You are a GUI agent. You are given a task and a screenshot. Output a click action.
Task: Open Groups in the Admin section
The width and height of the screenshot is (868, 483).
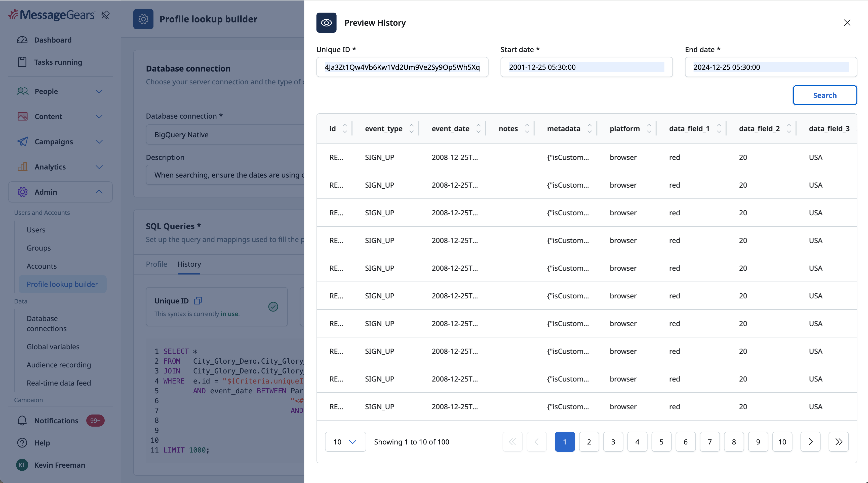(x=39, y=248)
